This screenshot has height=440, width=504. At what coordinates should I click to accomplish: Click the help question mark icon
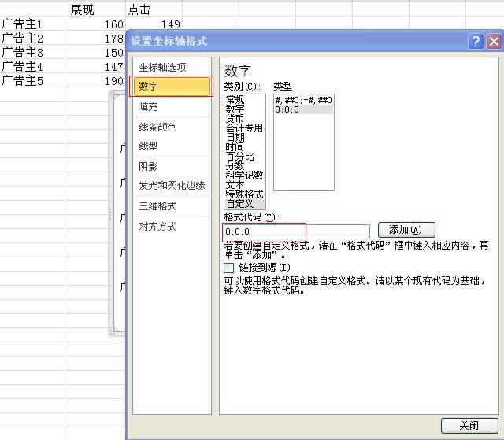click(476, 42)
